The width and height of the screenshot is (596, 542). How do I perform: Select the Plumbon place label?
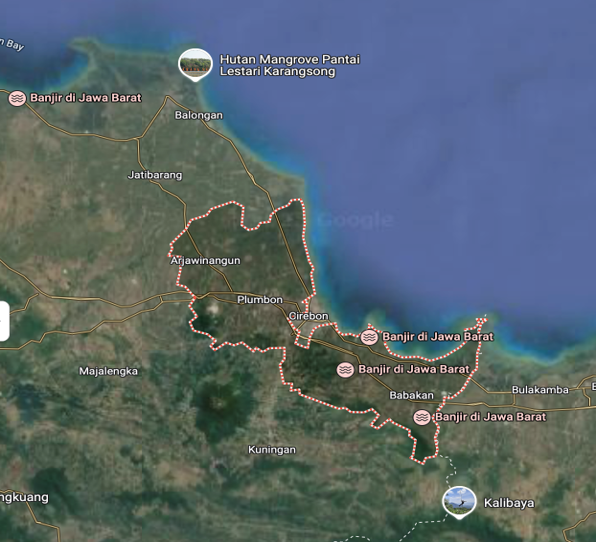click(x=260, y=300)
